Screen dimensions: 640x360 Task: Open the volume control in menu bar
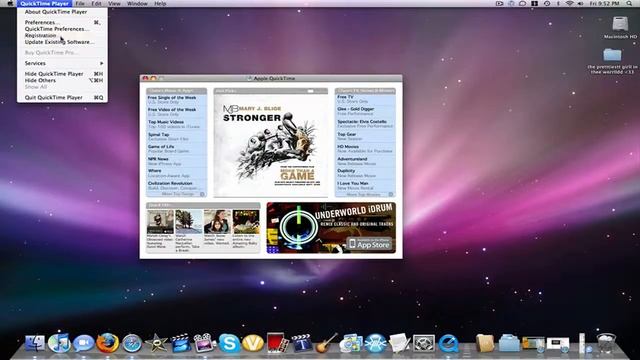[x=580, y=4]
